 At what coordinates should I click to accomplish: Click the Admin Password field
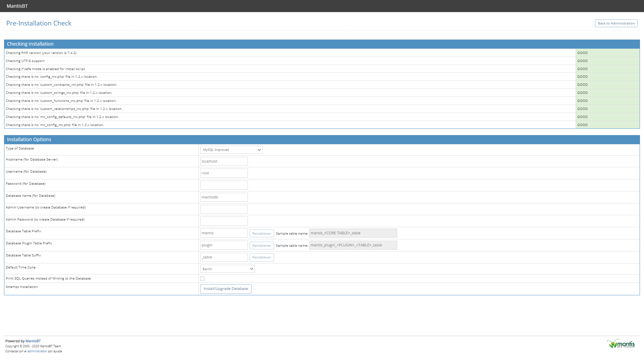coord(224,221)
